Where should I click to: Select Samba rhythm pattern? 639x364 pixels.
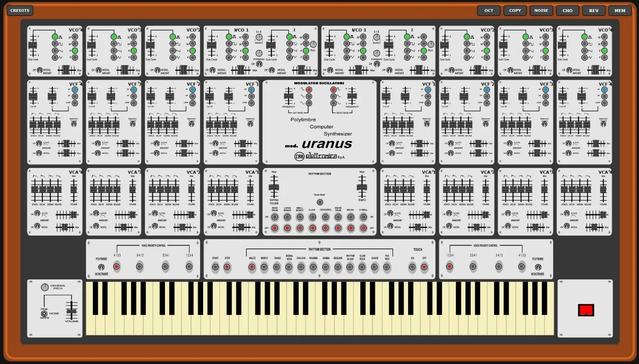(326, 267)
